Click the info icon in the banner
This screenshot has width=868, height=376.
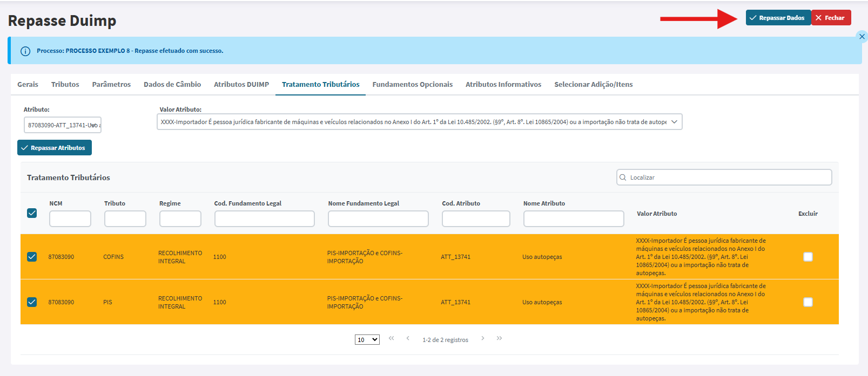25,51
